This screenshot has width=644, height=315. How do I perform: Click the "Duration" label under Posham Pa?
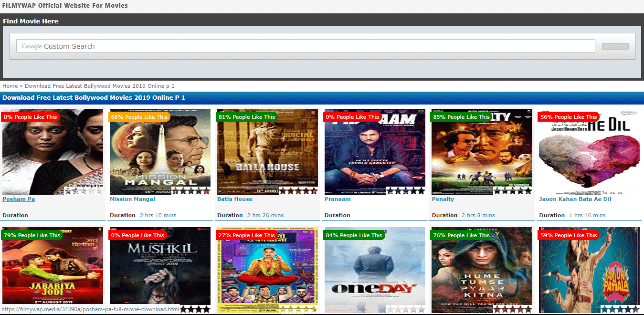(15, 215)
